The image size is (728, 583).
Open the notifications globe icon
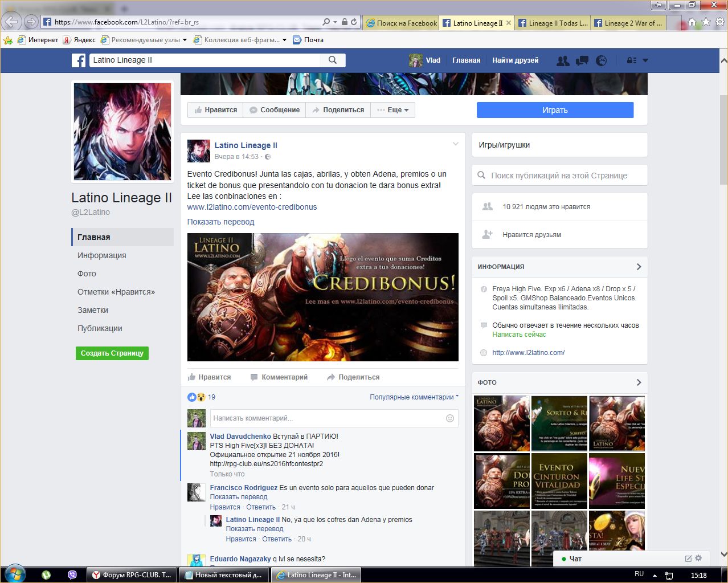coord(601,60)
